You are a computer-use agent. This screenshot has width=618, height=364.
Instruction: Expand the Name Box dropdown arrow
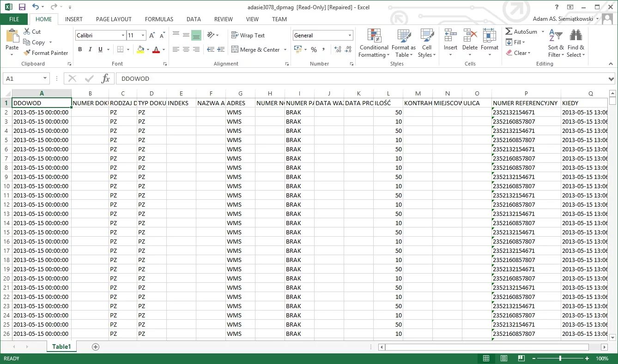point(45,78)
